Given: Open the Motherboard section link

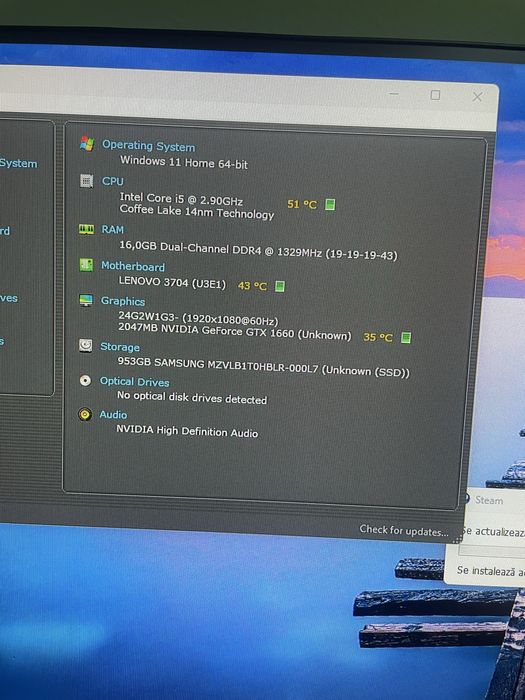Looking at the screenshot, I should (x=133, y=266).
